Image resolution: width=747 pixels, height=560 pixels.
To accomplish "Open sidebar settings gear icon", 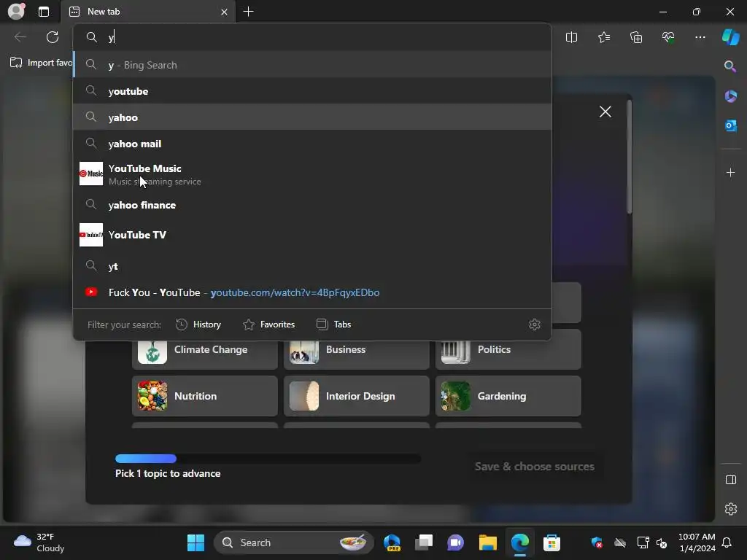I will point(730,509).
